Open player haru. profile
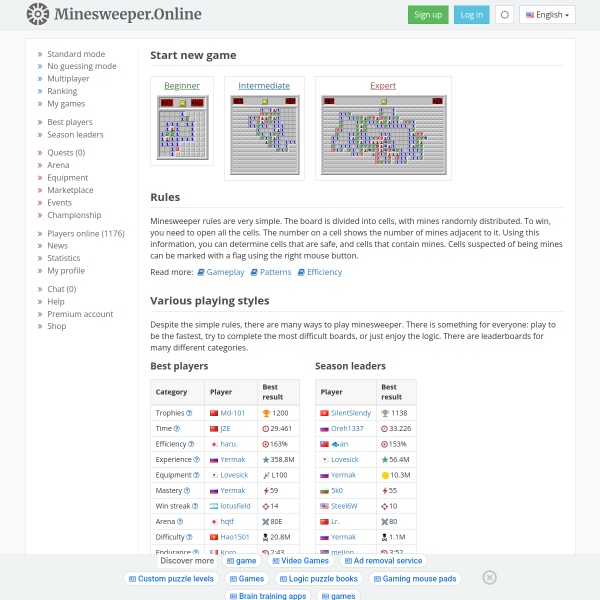Viewport: 600px width, 600px height. pos(229,444)
